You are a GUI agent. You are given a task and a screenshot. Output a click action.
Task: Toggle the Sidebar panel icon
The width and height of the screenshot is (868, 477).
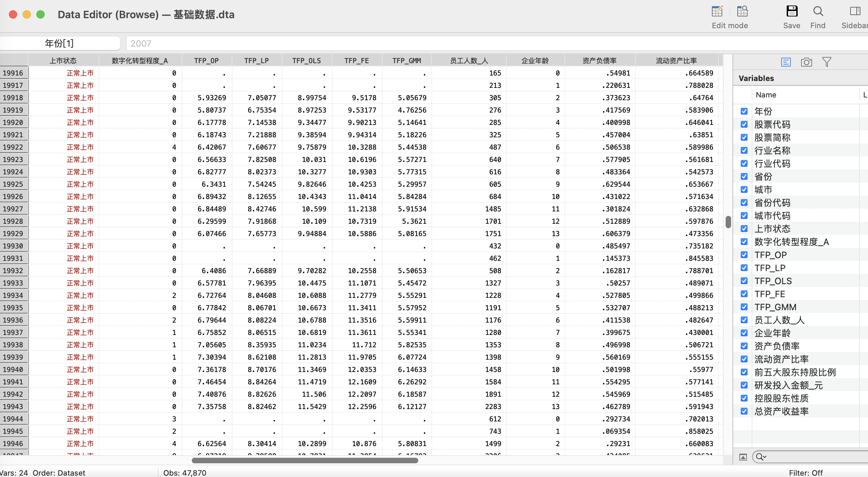click(x=855, y=11)
